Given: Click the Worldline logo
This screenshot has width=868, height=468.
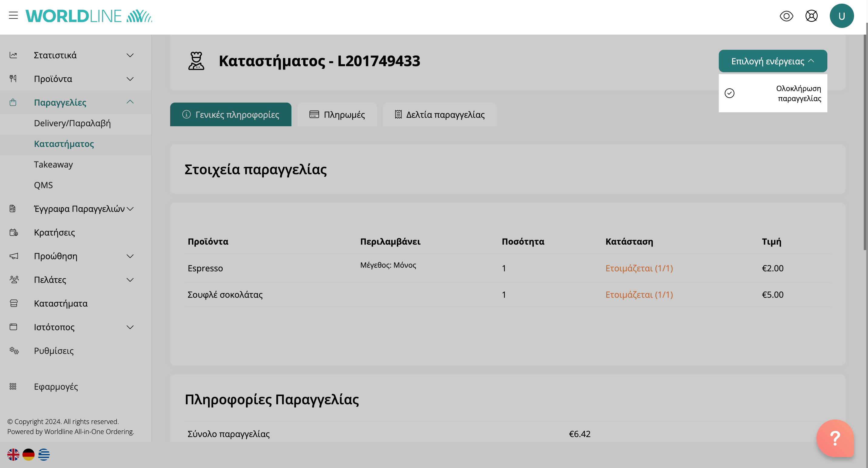Looking at the screenshot, I should point(89,16).
